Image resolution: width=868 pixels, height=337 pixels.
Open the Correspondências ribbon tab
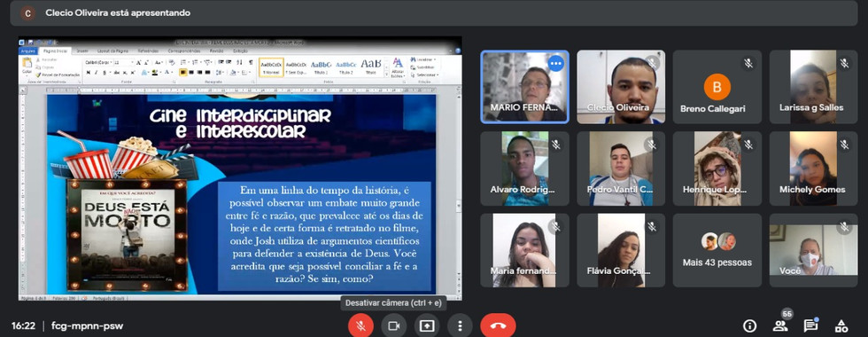click(184, 51)
